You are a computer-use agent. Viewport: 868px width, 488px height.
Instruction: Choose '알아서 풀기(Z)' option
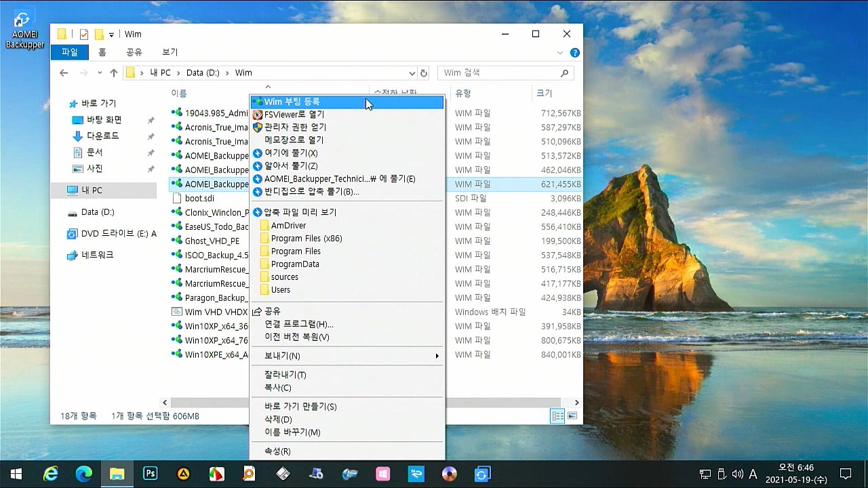click(347, 166)
